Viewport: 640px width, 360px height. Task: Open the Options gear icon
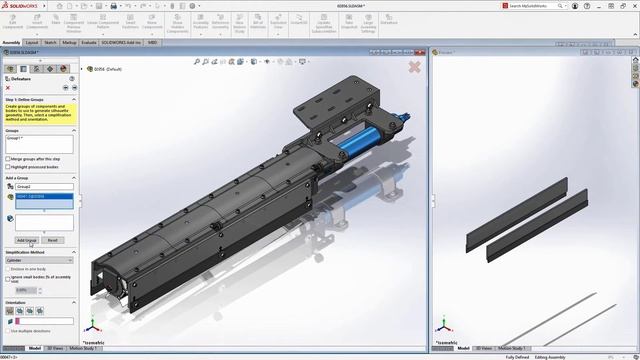pos(192,6)
